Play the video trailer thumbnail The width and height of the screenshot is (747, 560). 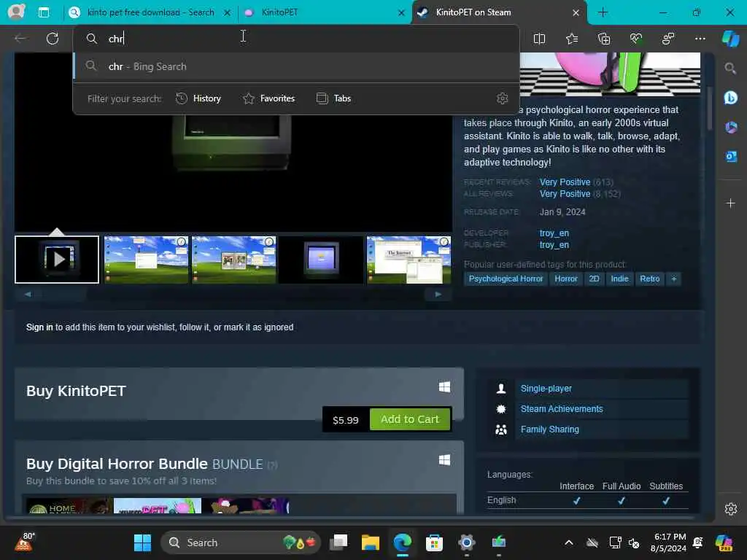pyautogui.click(x=57, y=260)
